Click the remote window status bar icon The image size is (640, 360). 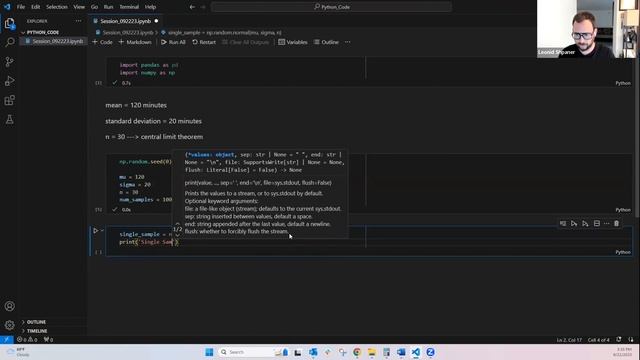[x=7, y=340]
